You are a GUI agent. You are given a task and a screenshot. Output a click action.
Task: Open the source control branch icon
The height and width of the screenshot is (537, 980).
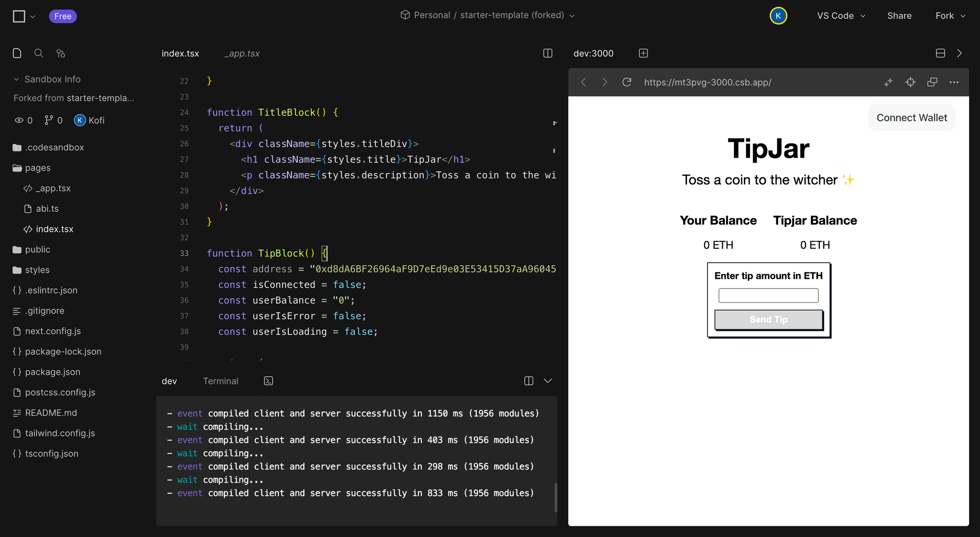click(x=61, y=53)
